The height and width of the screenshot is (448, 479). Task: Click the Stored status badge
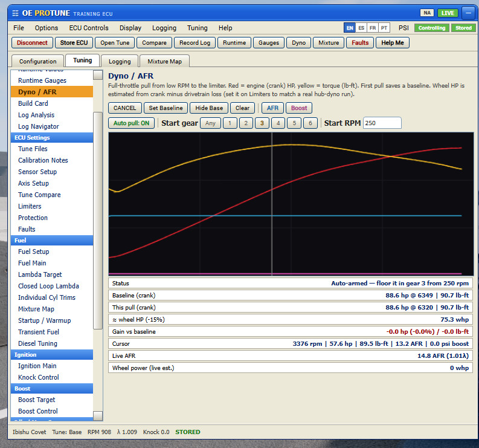coord(463,28)
